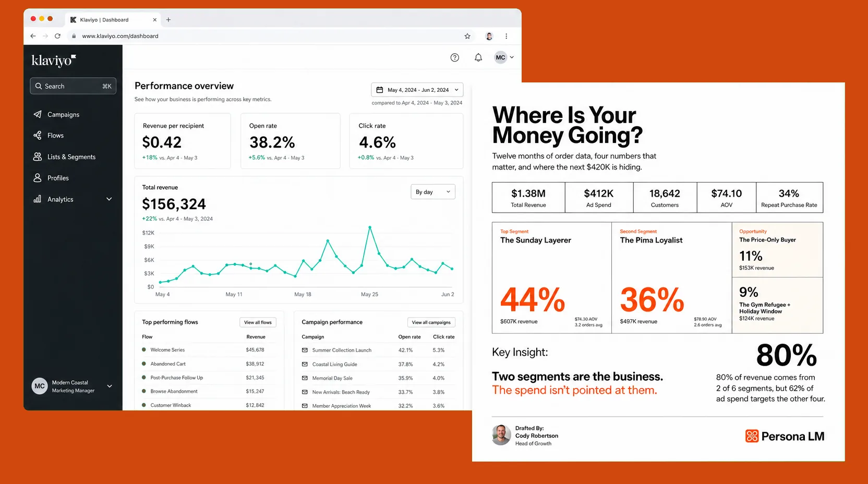868x484 pixels.
Task: Click the Klaviyo logo in the sidebar
Action: click(x=54, y=60)
